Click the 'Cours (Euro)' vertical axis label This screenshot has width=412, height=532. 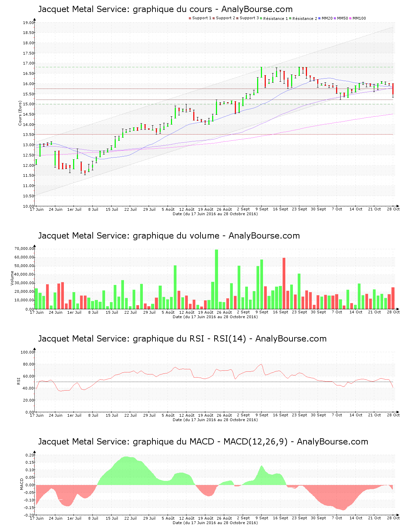click(20, 113)
